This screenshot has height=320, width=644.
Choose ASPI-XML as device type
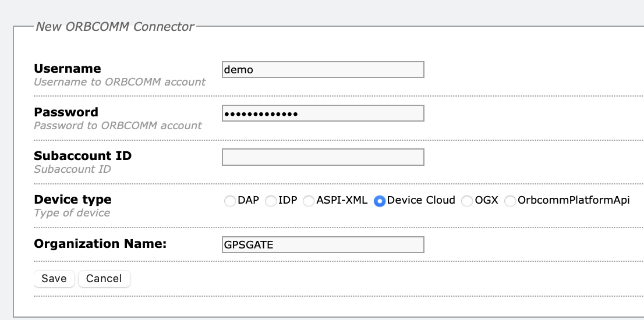tap(309, 201)
